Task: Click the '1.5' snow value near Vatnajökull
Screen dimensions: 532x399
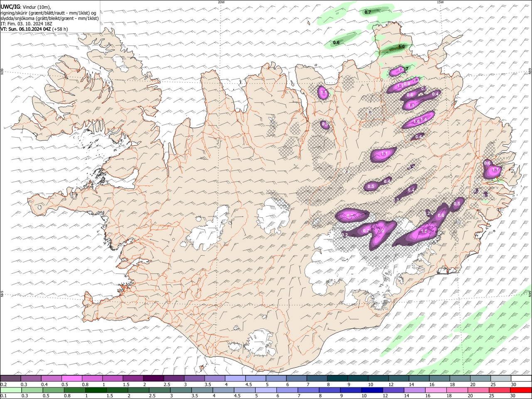Action: pyautogui.click(x=424, y=232)
